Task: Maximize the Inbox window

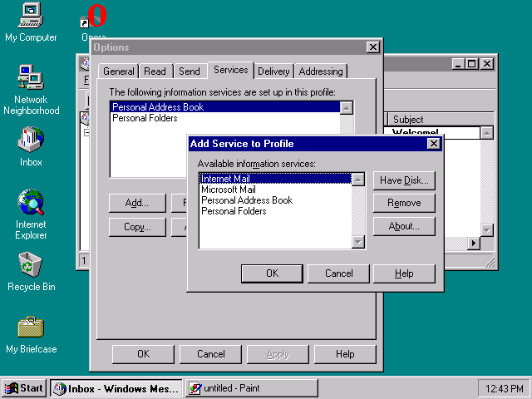Action: (471, 64)
